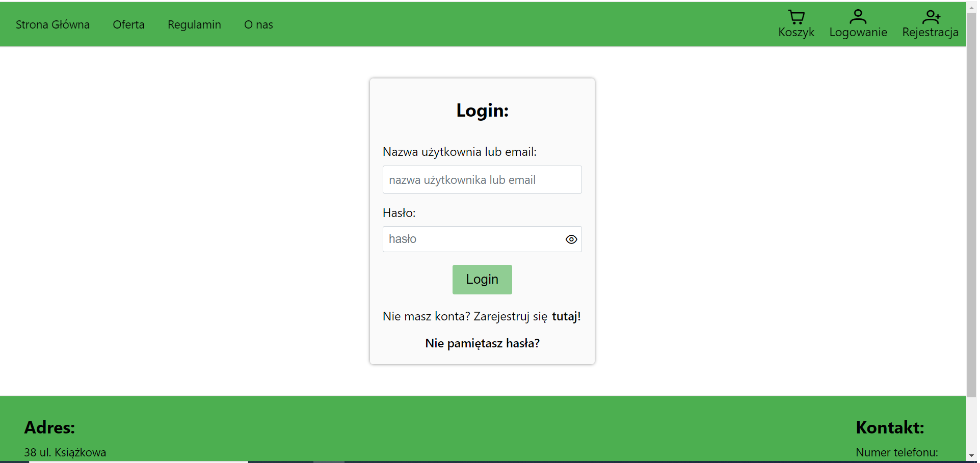View the O nas page
980x463 pixels.
258,24
